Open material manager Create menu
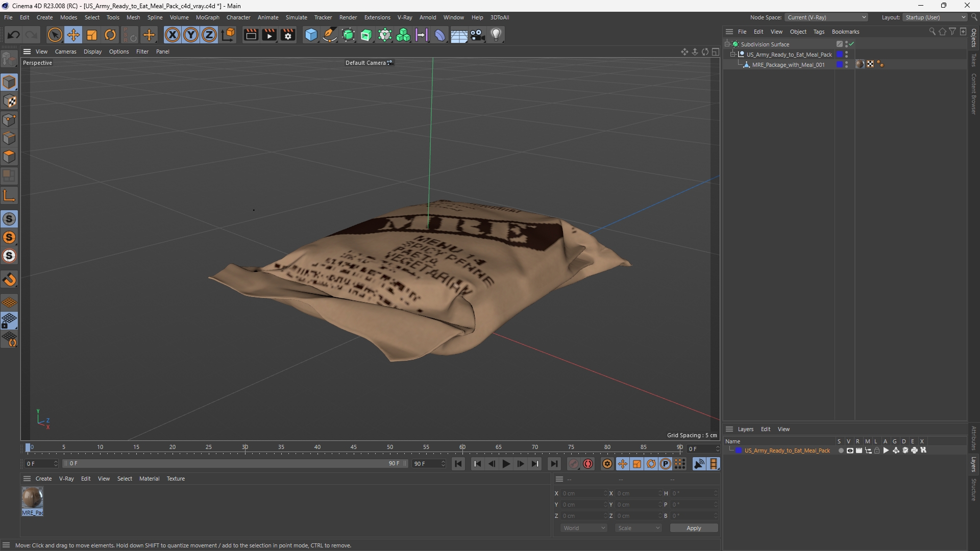 point(43,479)
